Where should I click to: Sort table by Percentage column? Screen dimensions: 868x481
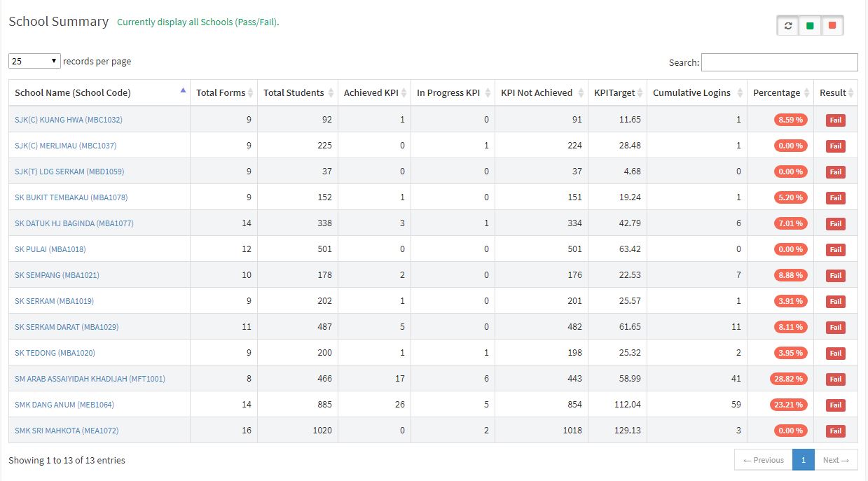[780, 92]
